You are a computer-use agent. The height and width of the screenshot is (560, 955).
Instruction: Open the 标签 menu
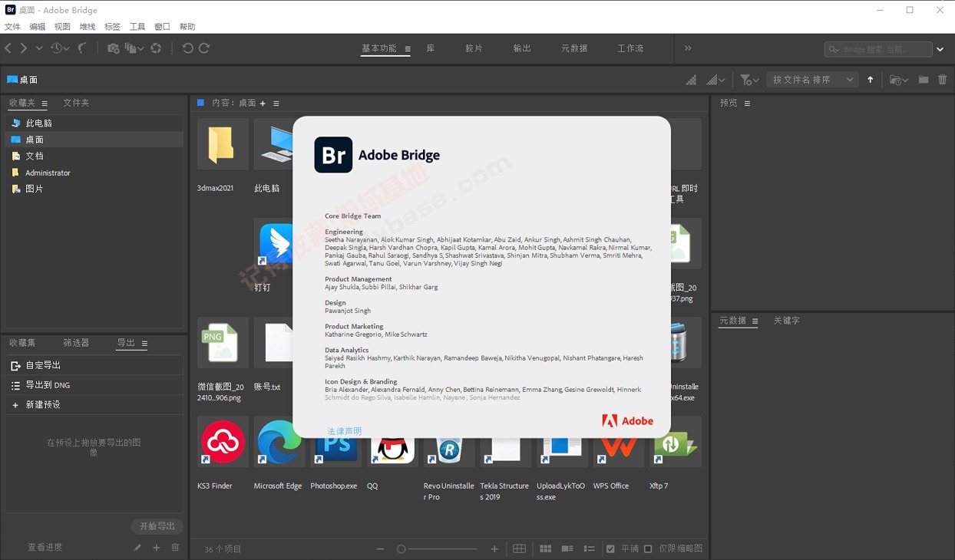pos(112,27)
